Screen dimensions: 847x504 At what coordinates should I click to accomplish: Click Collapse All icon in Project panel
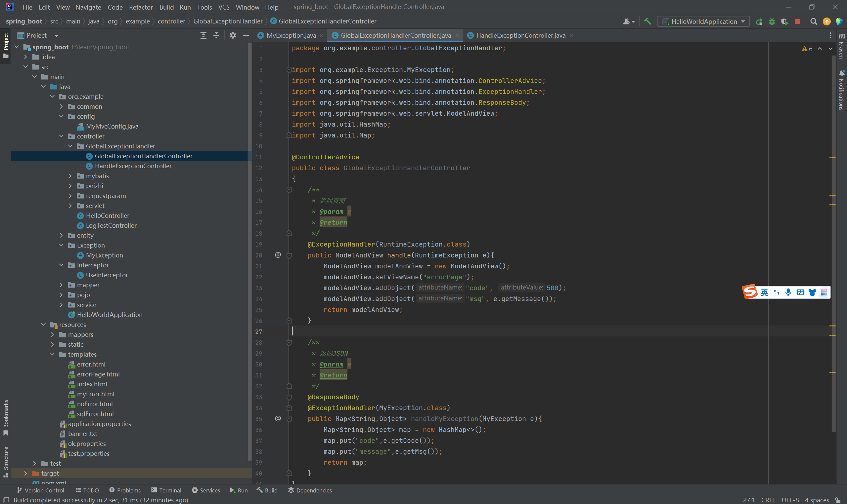pyautogui.click(x=216, y=35)
